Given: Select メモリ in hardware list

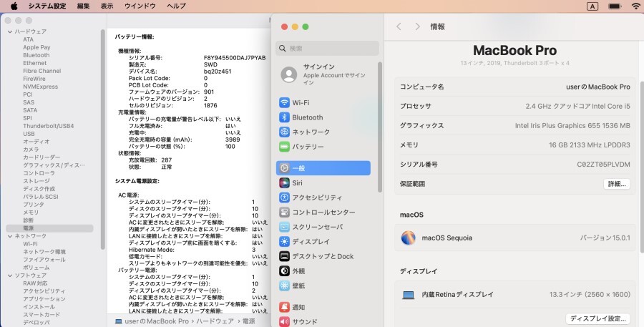Looking at the screenshot, I should tap(31, 213).
